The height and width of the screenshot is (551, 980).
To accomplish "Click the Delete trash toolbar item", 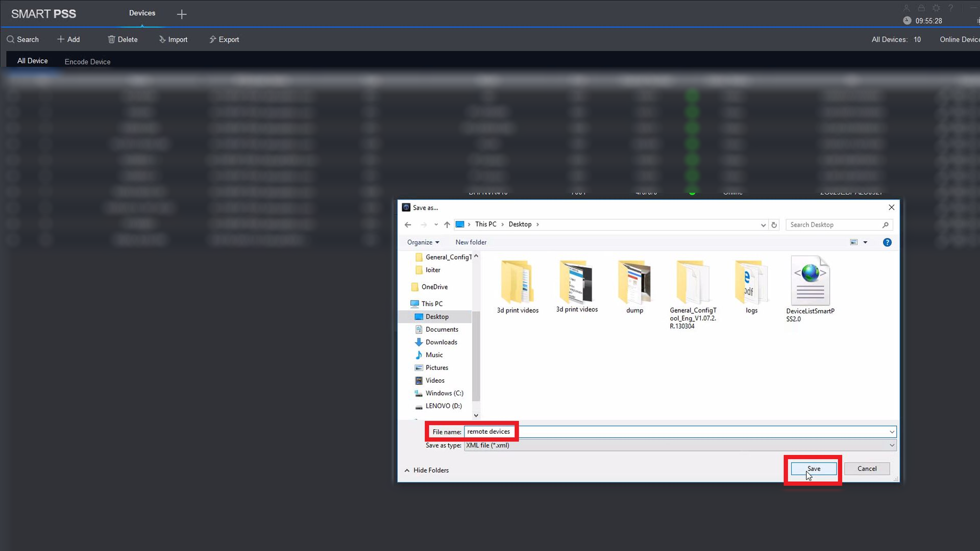I will coord(122,39).
